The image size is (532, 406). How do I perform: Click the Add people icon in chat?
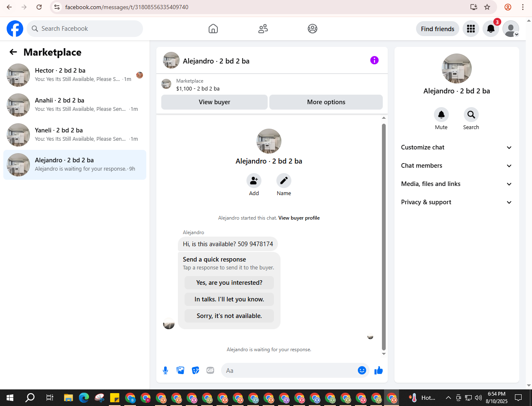(x=254, y=181)
